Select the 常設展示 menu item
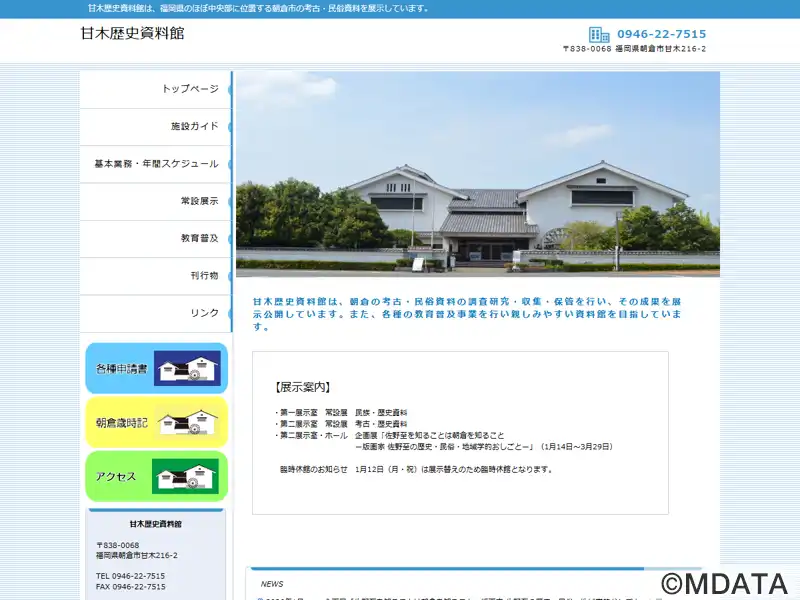Viewport: 800px width, 600px height. 156,201
